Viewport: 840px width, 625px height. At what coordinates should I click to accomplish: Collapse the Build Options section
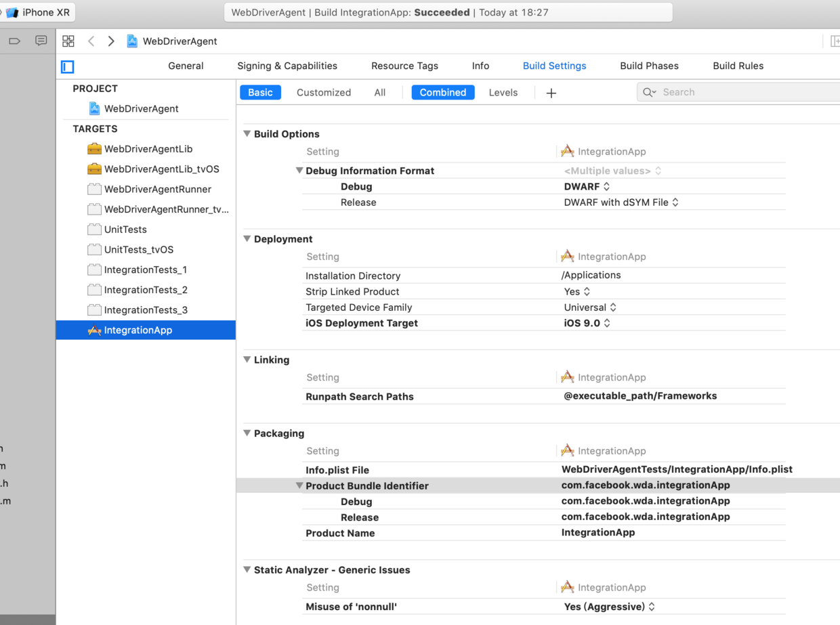pos(247,133)
